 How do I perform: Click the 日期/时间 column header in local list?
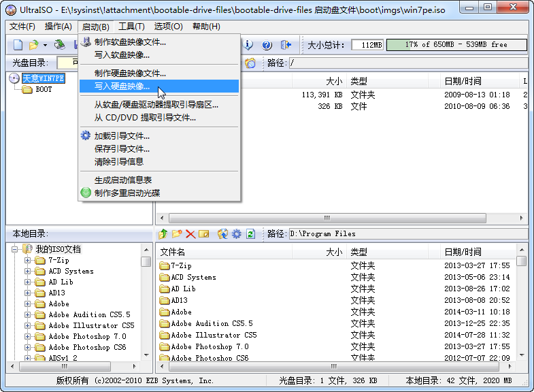(x=463, y=252)
